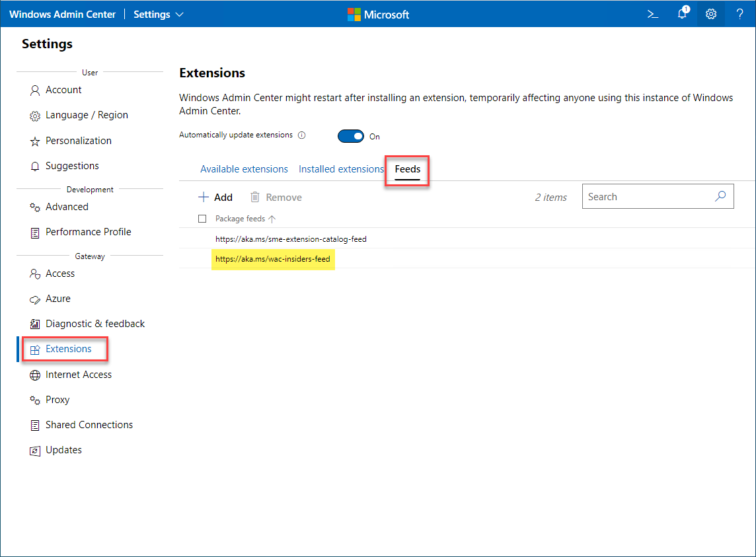Viewport: 756px width, 557px height.
Task: Click the '2 items' count text
Action: point(550,198)
